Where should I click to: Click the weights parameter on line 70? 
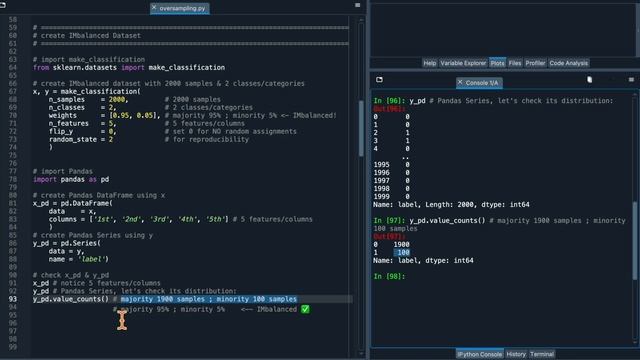click(62, 116)
